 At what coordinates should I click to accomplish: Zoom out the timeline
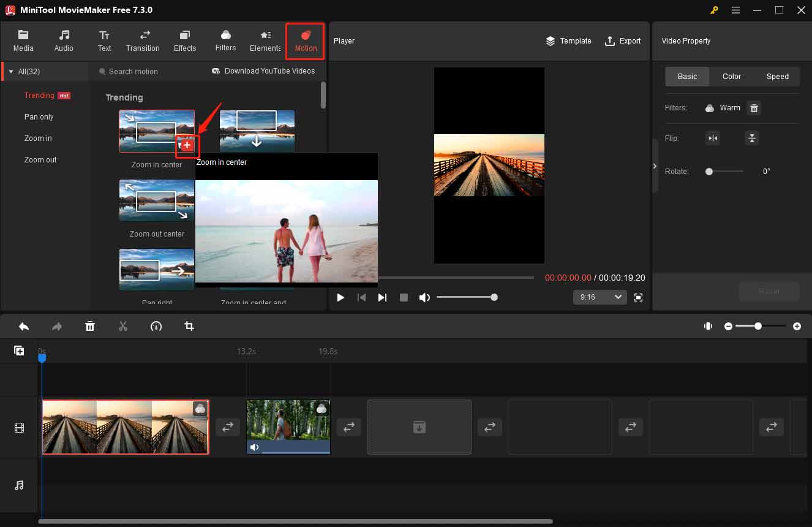click(728, 327)
